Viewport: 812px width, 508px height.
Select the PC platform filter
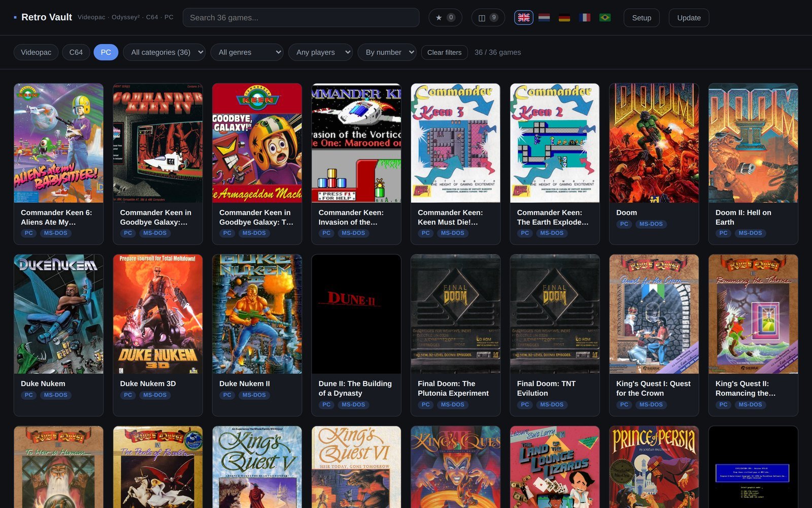coord(106,52)
